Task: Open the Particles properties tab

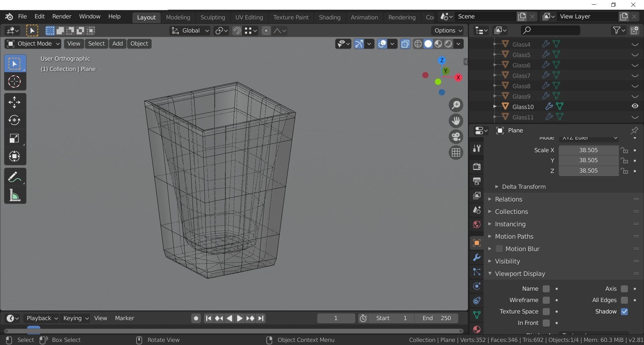Action: point(477,272)
